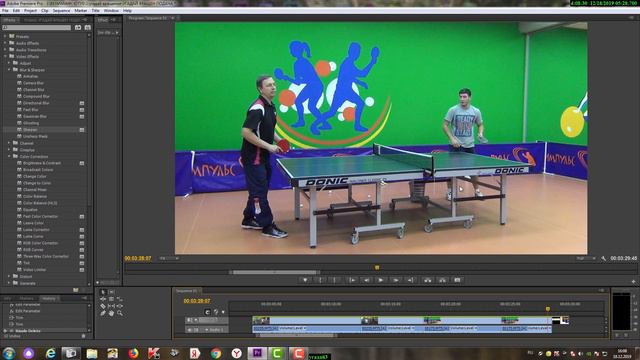Image resolution: width=640 pixels, height=360 pixels.
Task: Select the Pen tool
Action: [103, 313]
